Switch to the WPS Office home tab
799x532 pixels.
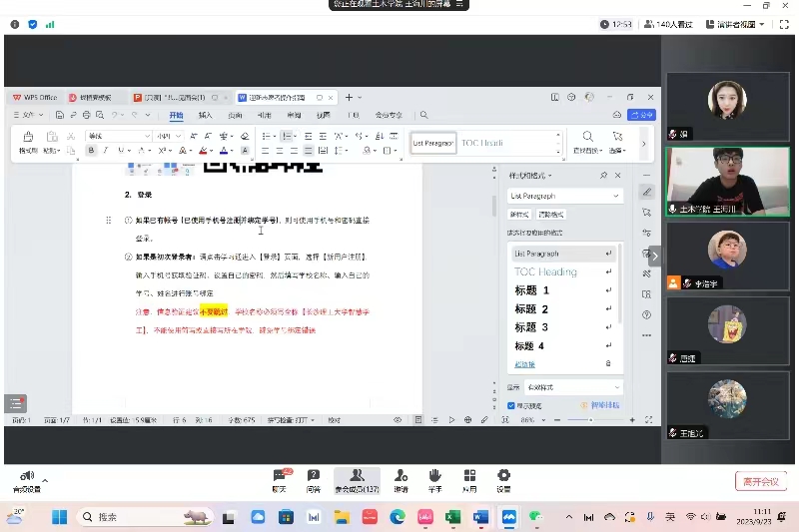34,98
